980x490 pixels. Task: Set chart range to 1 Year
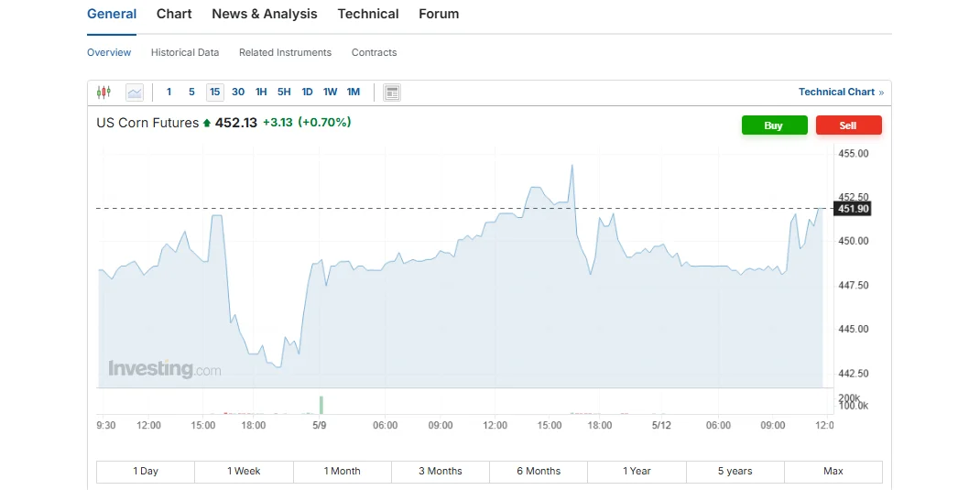click(637, 471)
